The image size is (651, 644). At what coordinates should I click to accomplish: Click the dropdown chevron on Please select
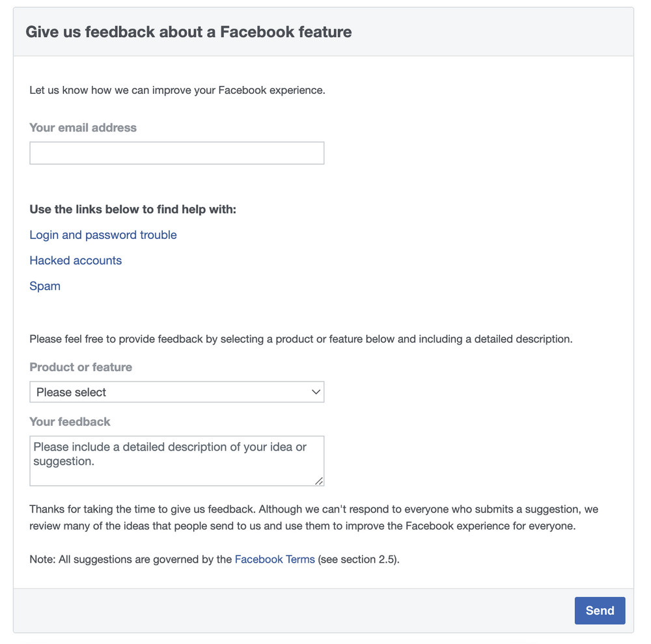(316, 392)
